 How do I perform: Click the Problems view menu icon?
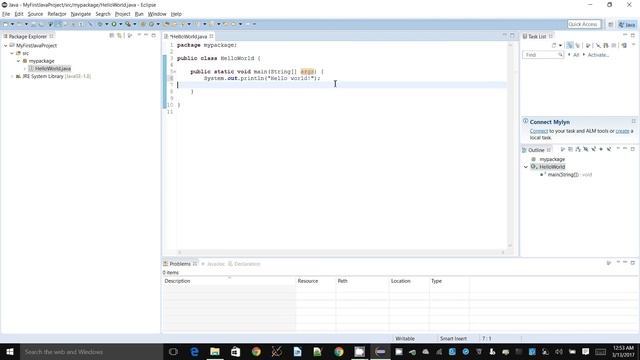[618, 262]
